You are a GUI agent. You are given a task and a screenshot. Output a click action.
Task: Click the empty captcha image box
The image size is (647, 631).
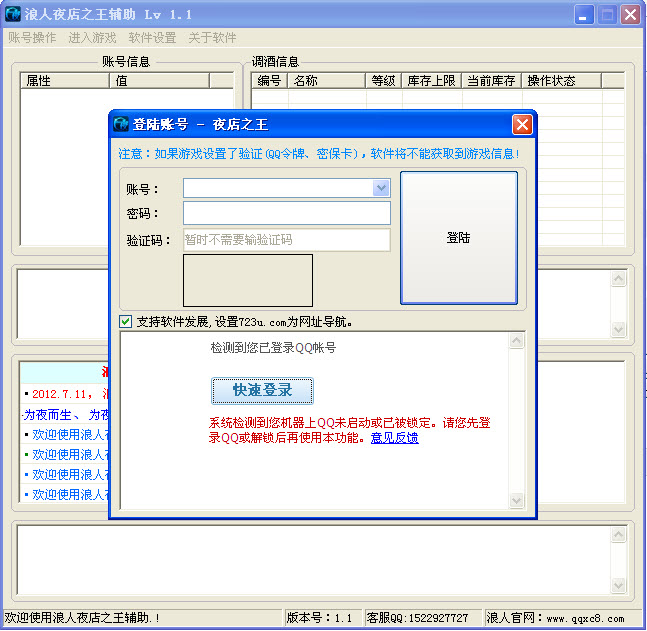pyautogui.click(x=248, y=280)
